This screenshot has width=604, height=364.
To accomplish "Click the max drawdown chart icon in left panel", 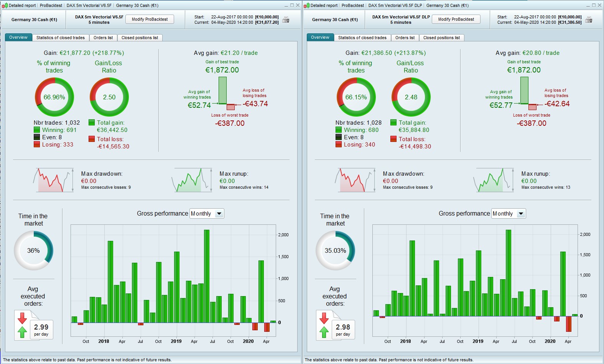I will click(53, 180).
